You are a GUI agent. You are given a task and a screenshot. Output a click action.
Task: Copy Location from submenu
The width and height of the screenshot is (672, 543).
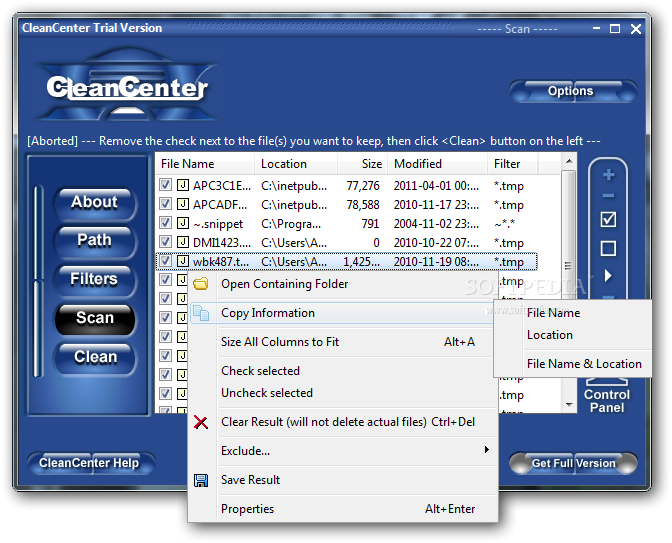(573, 335)
